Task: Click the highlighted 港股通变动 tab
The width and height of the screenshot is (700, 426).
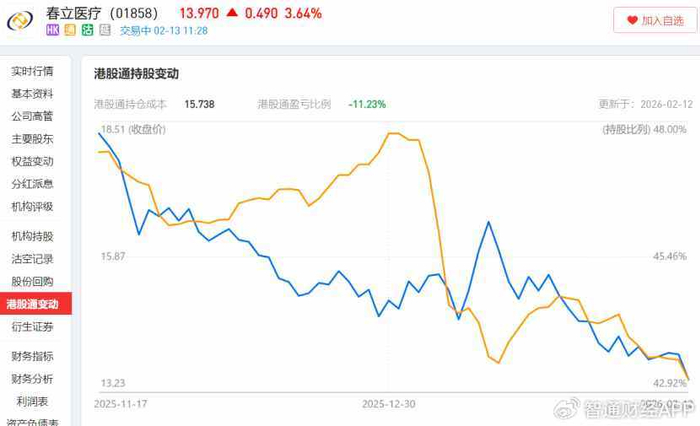Action: [x=34, y=304]
